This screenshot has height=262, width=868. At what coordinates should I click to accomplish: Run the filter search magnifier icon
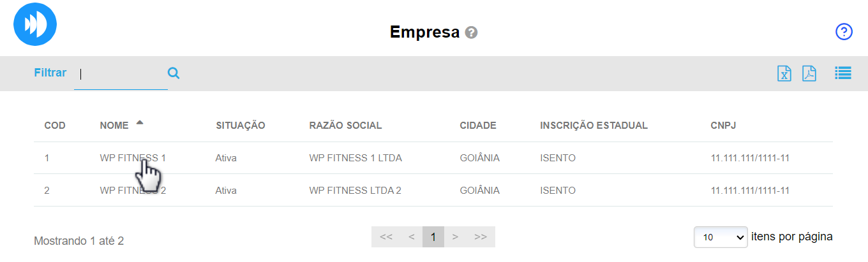coord(173,73)
